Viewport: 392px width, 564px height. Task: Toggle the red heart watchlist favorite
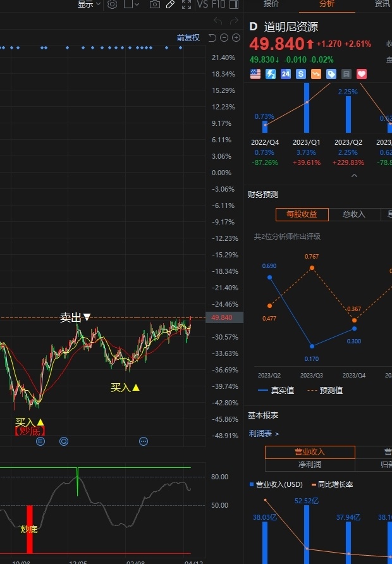point(362,74)
